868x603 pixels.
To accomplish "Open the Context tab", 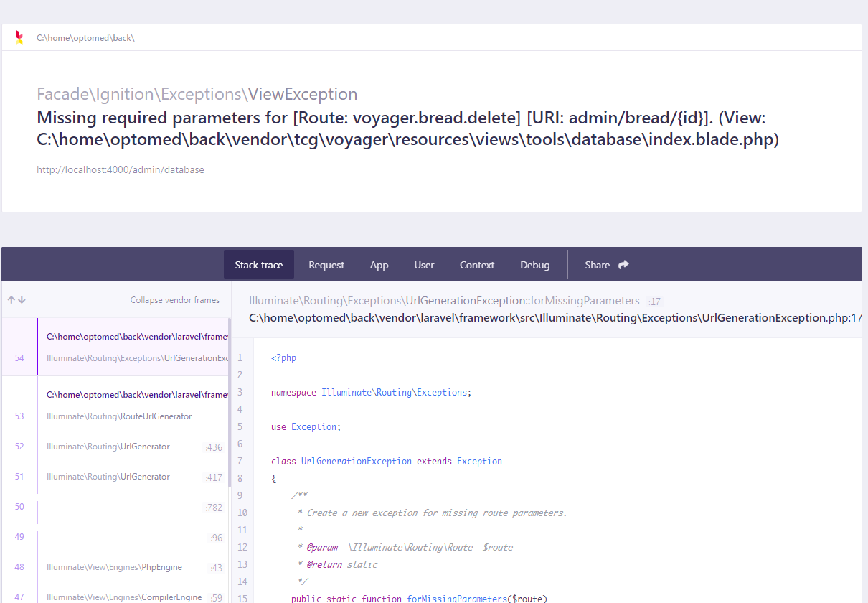I will [x=476, y=264].
